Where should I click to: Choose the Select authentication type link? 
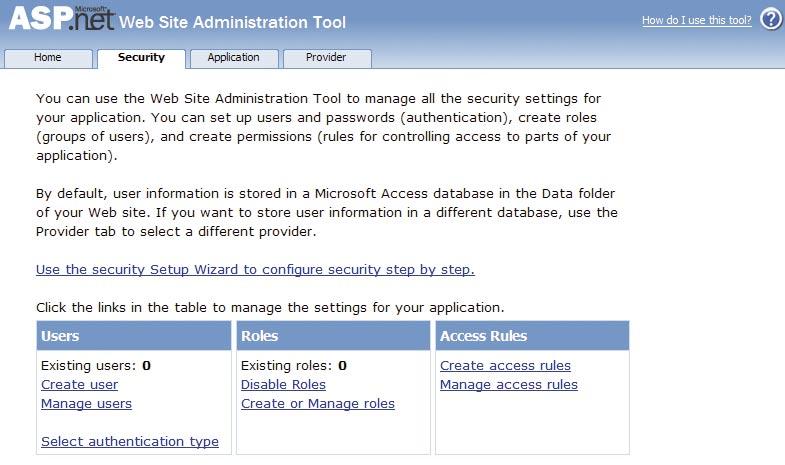pyautogui.click(x=130, y=441)
